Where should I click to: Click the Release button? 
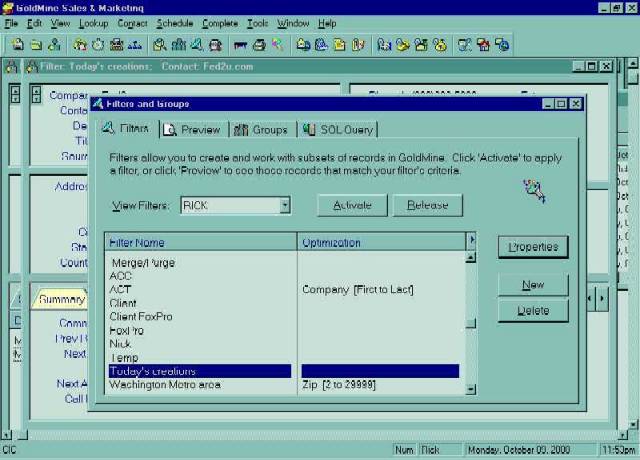click(427, 205)
